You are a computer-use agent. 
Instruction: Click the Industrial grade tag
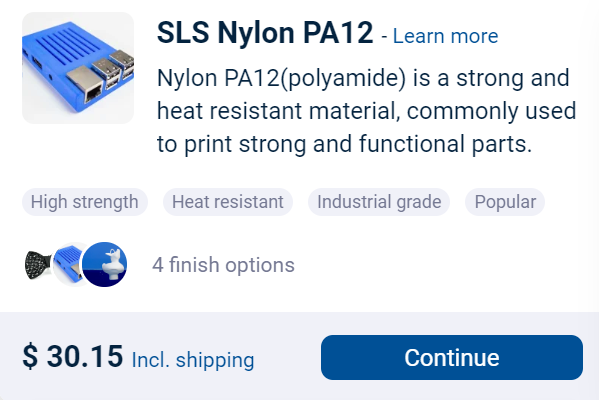[379, 202]
